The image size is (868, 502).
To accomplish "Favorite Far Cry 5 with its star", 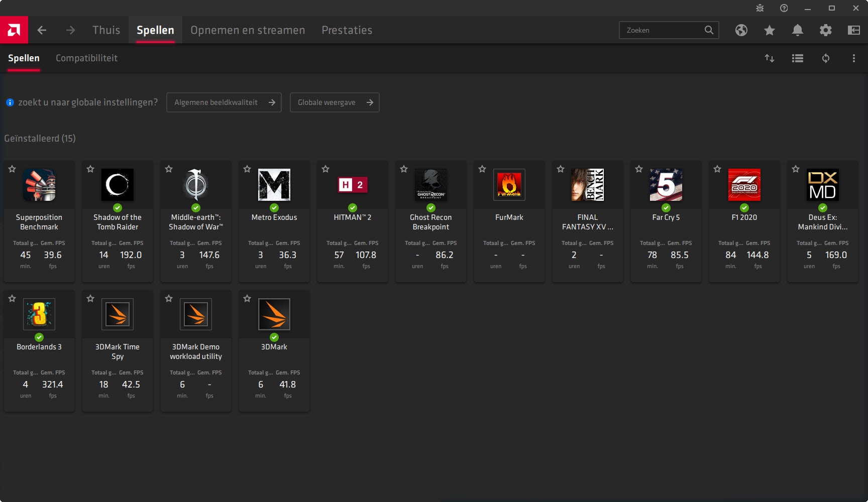I will click(x=639, y=169).
